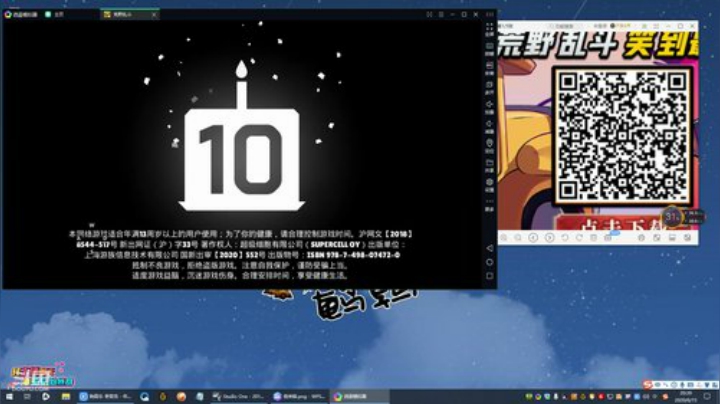Image resolution: width=720 pixels, height=404 pixels.
Task: Switch to the emulator home tab
Action: point(54,14)
